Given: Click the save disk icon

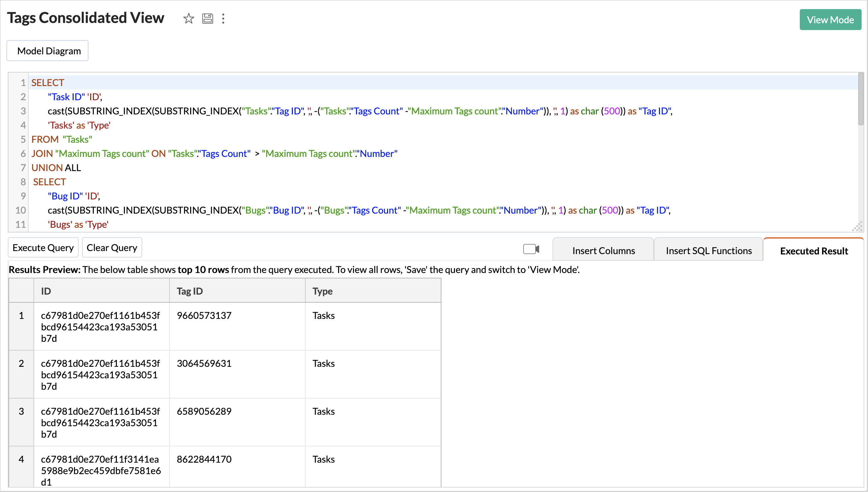Looking at the screenshot, I should pos(207,18).
